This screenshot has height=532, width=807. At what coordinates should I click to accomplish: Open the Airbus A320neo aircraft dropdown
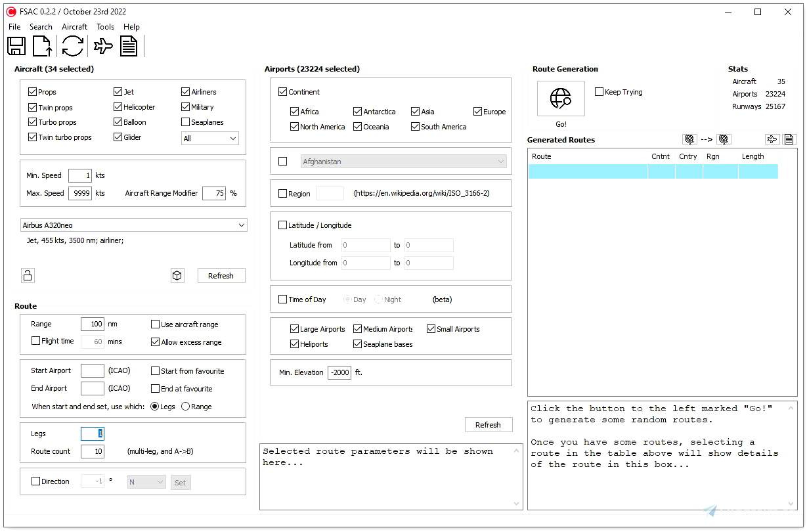pyautogui.click(x=133, y=225)
